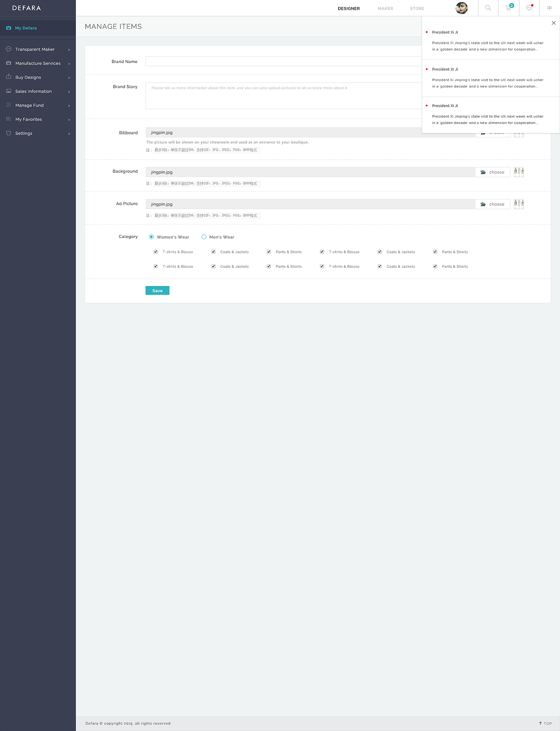560x731 pixels.
Task: Toggle second row last Pants & Shorts checkbox
Action: 435,266
